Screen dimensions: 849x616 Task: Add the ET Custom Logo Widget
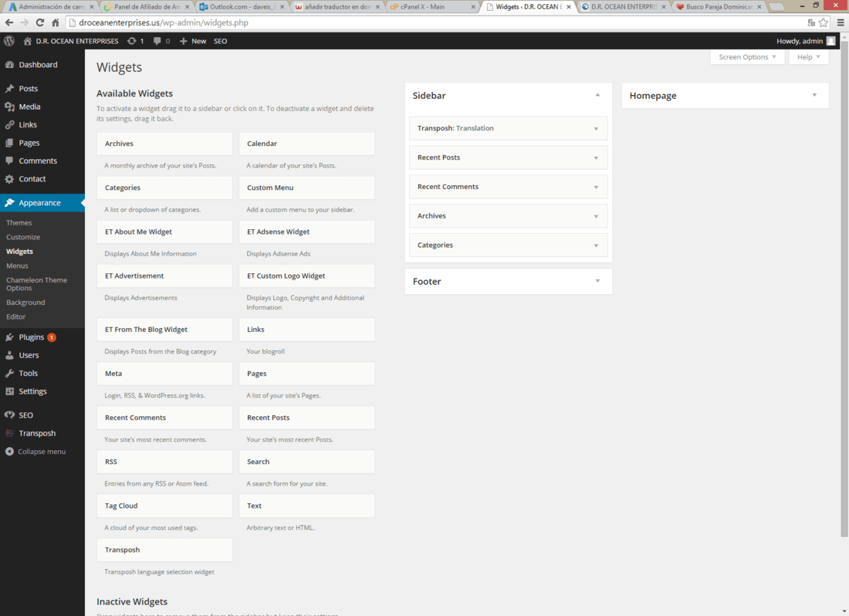pyautogui.click(x=306, y=276)
